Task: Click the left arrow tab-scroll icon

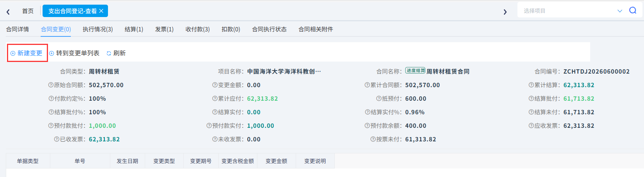Action: coord(8,12)
